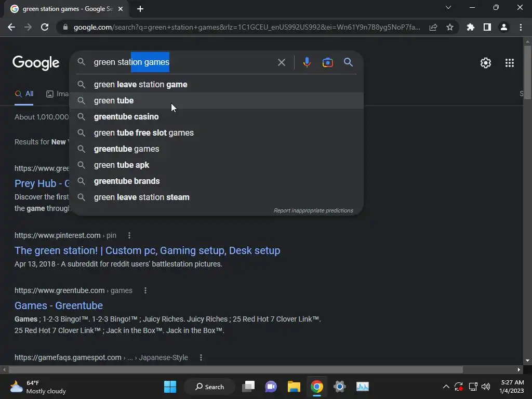Open Chrome side panel
532x399 pixels.
tap(487, 27)
